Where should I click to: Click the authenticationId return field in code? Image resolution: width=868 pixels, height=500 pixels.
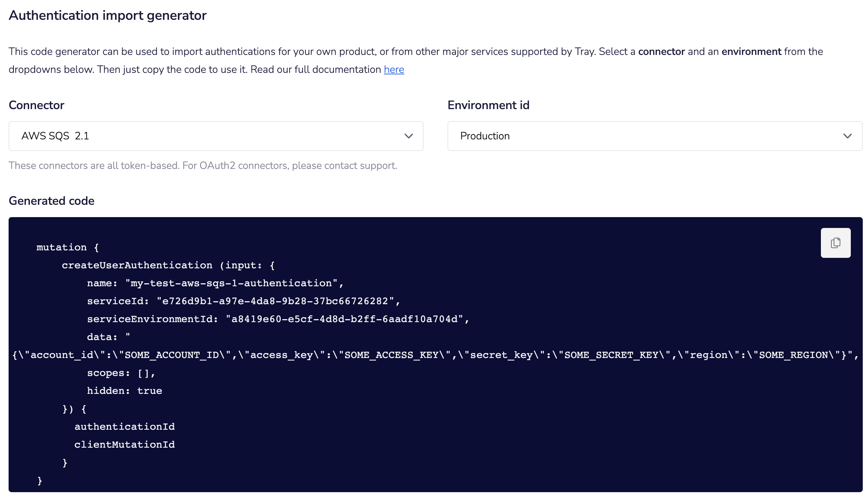(124, 427)
